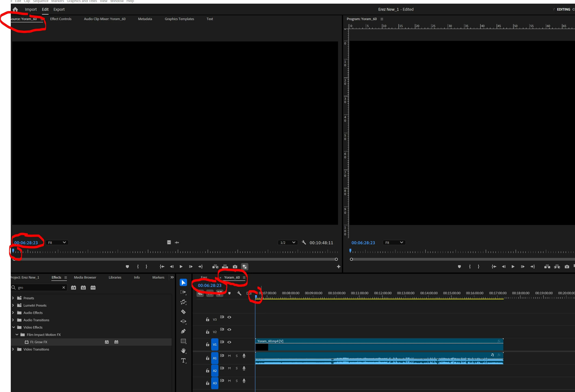Click the Export workspace button
This screenshot has height=392, width=575.
click(x=59, y=9)
